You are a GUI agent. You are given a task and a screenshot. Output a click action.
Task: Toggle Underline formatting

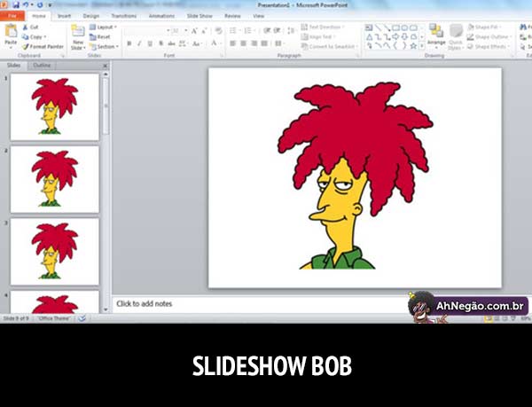(x=150, y=43)
